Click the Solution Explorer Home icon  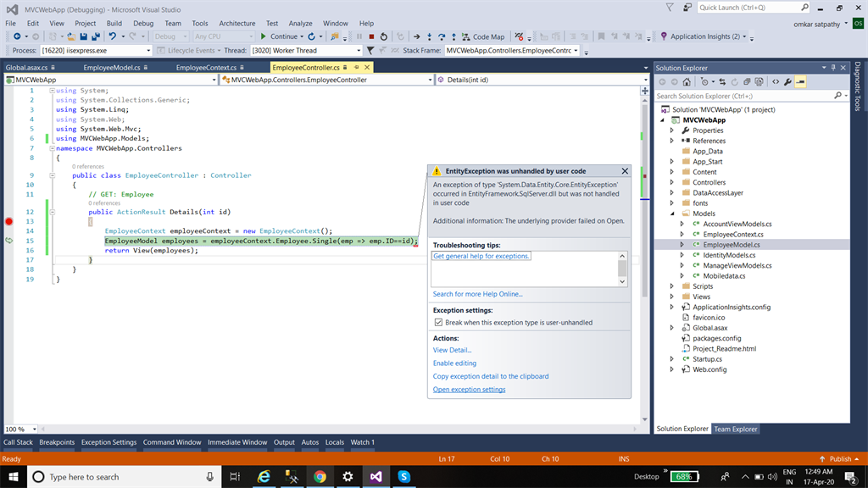click(x=688, y=82)
